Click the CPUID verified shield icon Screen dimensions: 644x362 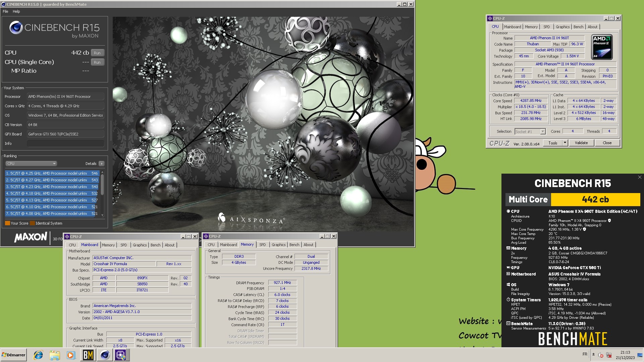click(x=609, y=221)
